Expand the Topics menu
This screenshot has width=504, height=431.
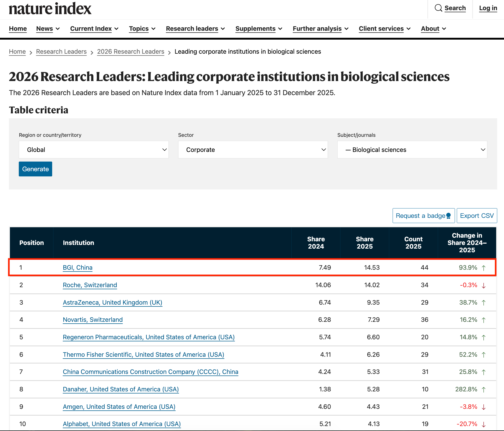pos(142,29)
